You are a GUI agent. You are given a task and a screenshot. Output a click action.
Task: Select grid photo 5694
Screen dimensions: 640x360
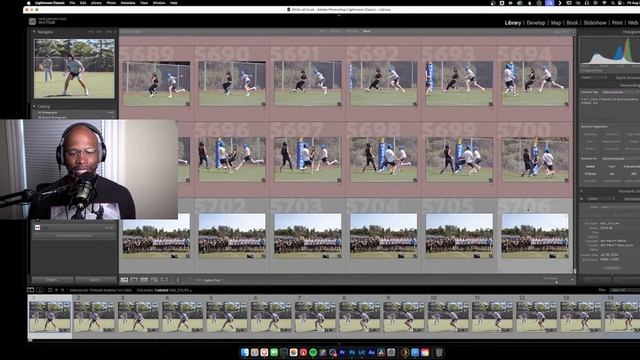click(535, 83)
